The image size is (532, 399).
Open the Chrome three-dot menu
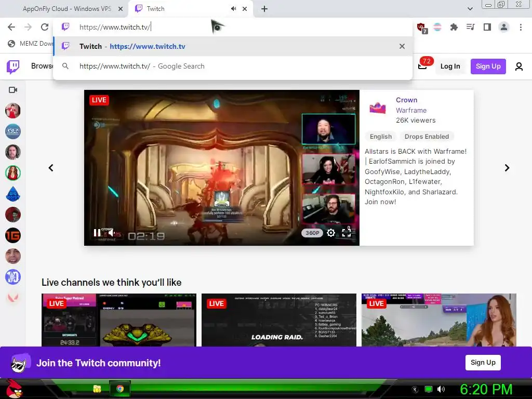(521, 27)
